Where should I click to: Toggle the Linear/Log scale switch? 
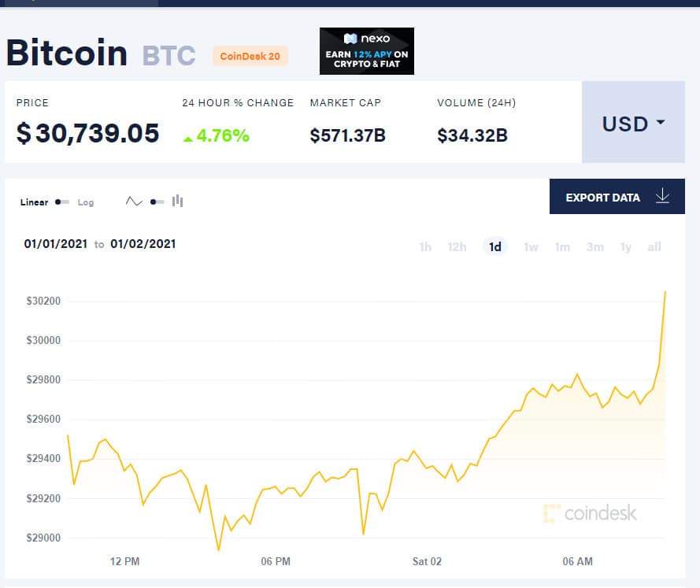62,202
